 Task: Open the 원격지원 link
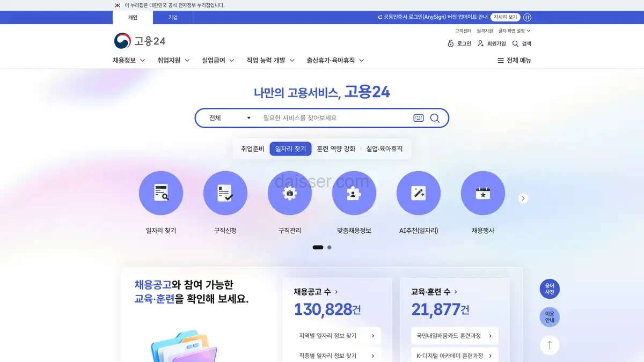tap(485, 31)
